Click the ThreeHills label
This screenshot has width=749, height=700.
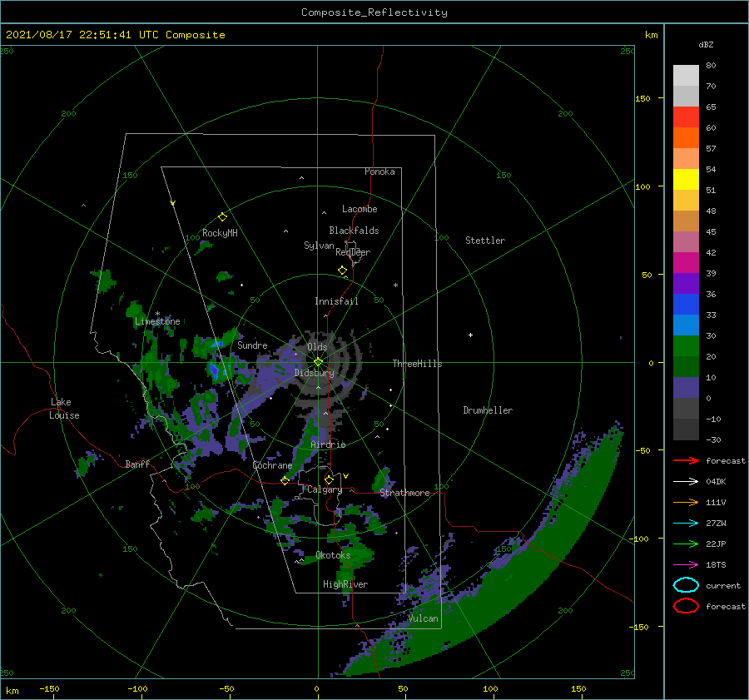(x=418, y=364)
